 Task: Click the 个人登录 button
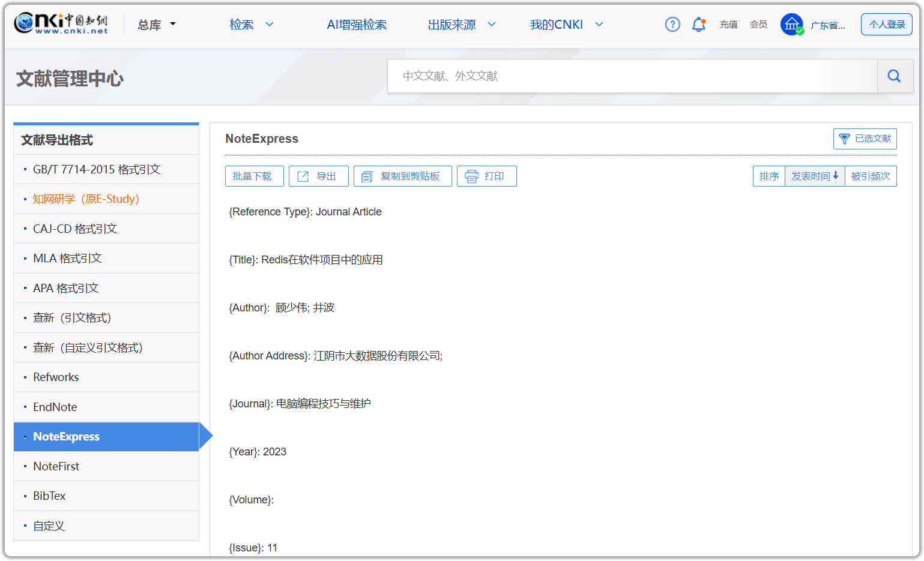(x=887, y=25)
